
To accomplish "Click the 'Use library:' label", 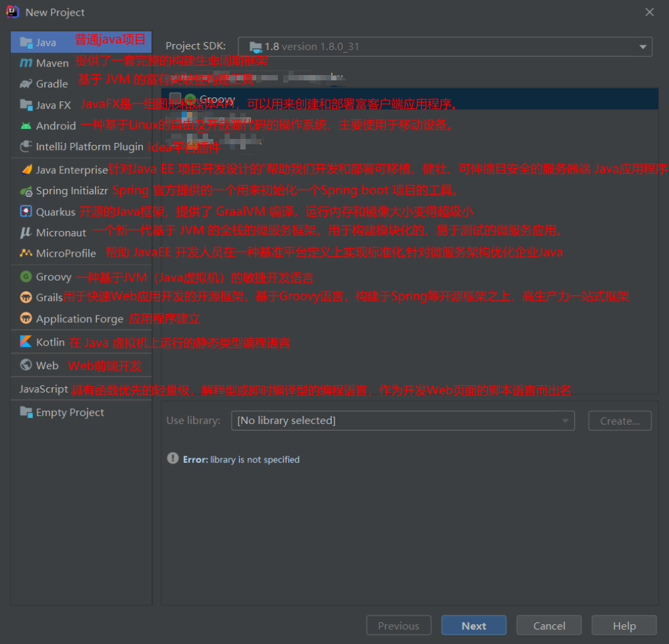I will (194, 420).
